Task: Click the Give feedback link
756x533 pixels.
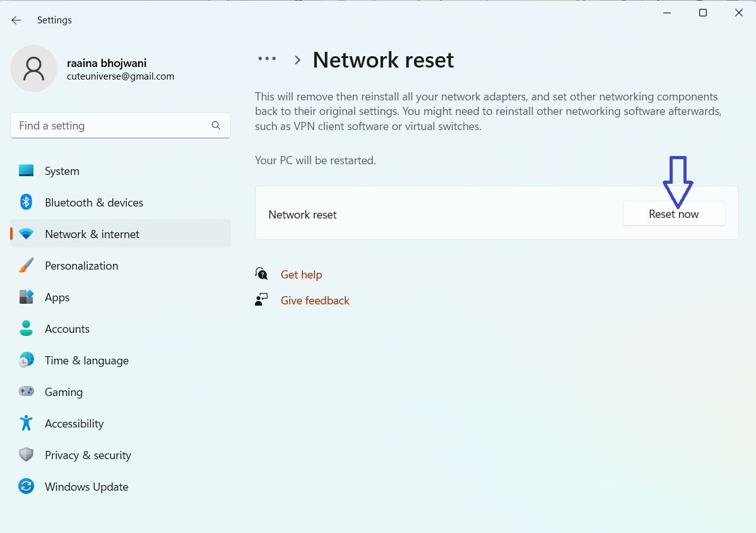Action: coord(315,301)
